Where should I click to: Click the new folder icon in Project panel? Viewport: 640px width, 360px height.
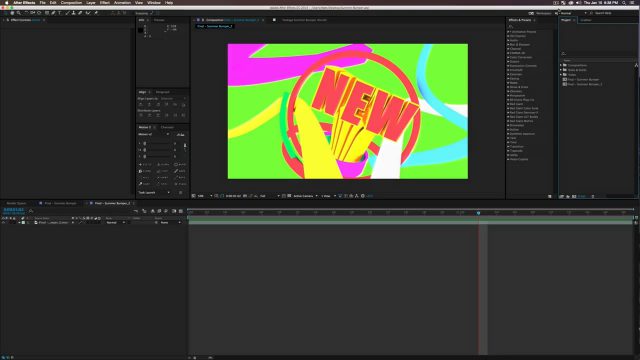[x=568, y=196]
